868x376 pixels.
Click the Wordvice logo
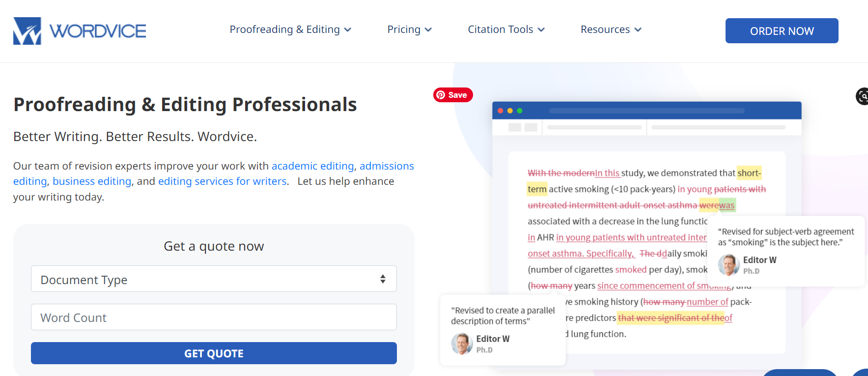point(80,31)
